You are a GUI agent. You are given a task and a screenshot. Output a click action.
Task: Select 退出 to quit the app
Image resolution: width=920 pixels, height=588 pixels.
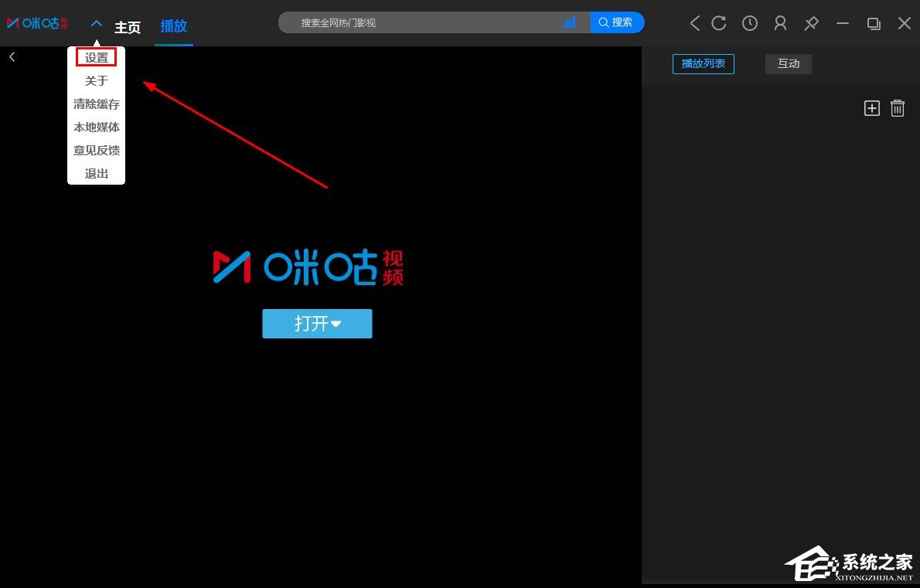click(x=96, y=174)
